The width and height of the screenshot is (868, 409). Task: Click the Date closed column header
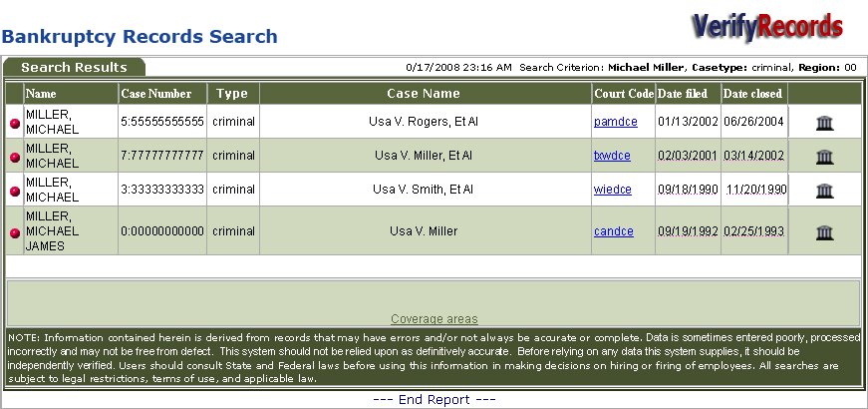tap(752, 94)
